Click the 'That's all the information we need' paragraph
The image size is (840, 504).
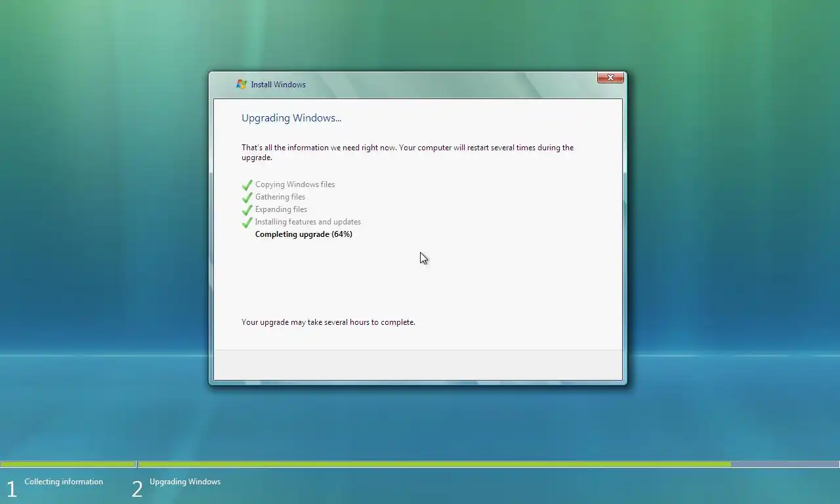[408, 152]
